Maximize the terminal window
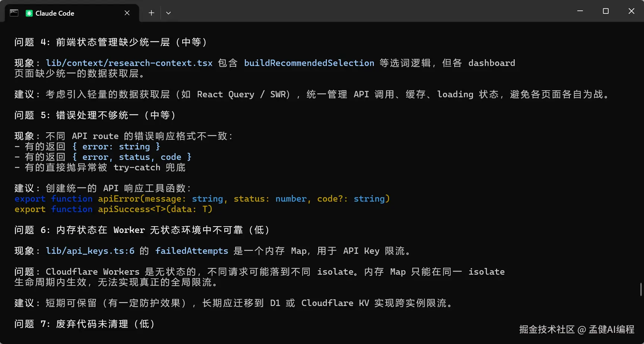 click(606, 11)
